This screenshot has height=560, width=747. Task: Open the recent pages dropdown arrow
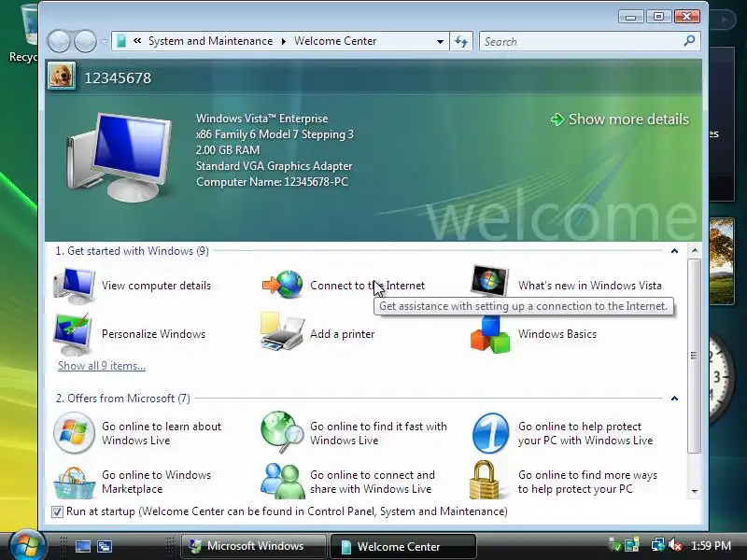coord(104,42)
